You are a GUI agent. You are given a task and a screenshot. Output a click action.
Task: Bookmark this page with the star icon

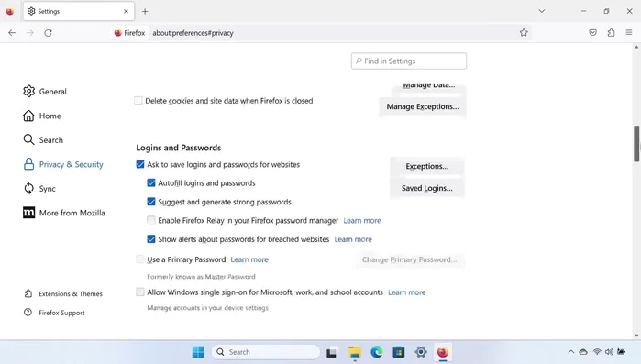pos(524,33)
